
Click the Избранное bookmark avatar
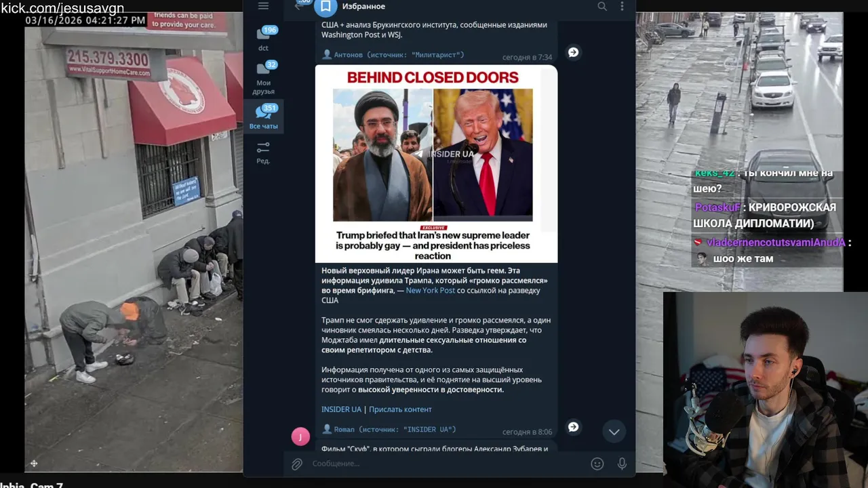(325, 7)
